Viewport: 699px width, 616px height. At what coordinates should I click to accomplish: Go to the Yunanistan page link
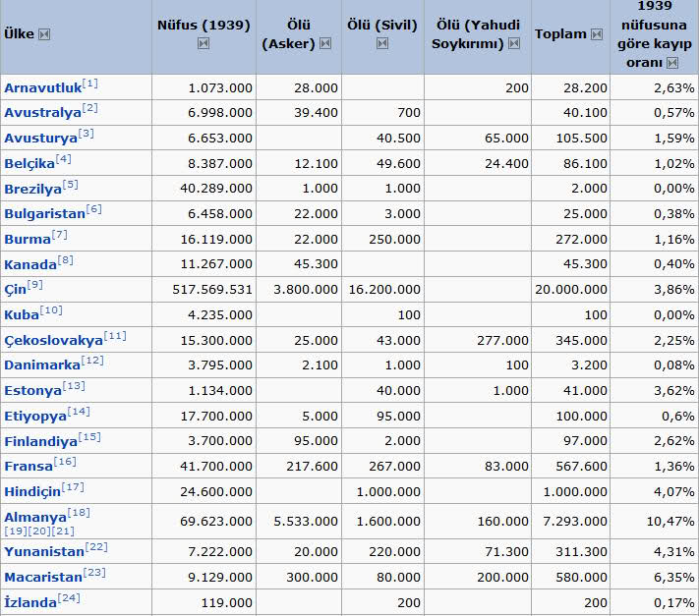point(44,551)
